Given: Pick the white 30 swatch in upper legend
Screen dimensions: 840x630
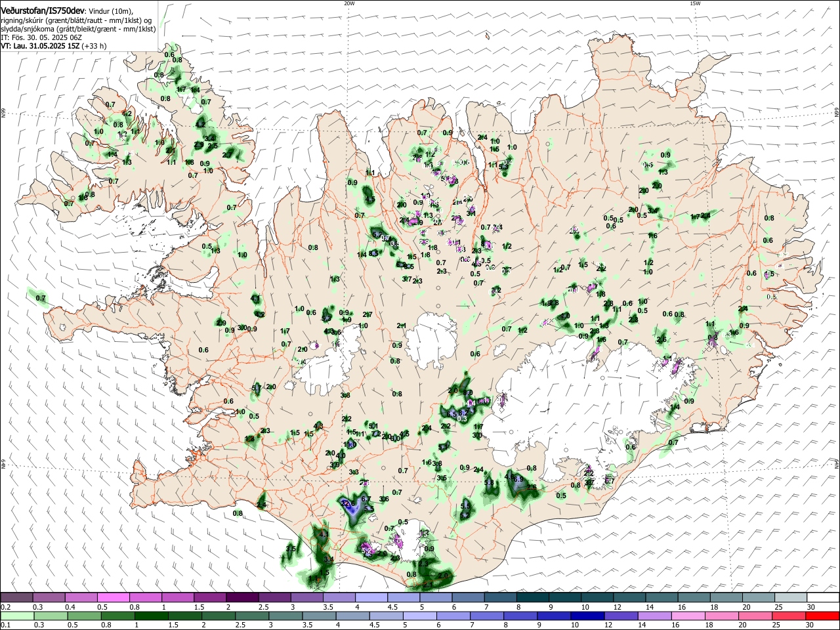Looking at the screenshot, I should tap(823, 598).
